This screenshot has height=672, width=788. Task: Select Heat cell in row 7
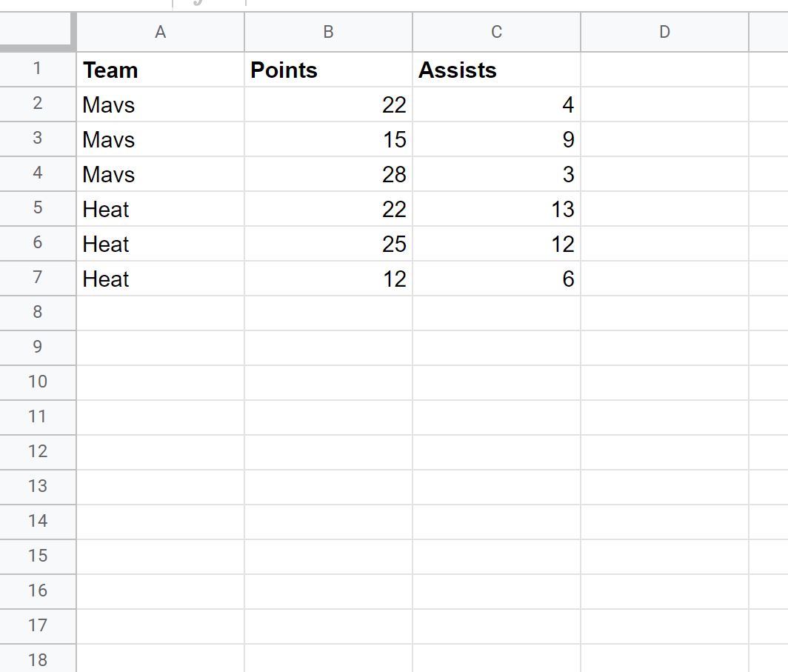point(160,279)
